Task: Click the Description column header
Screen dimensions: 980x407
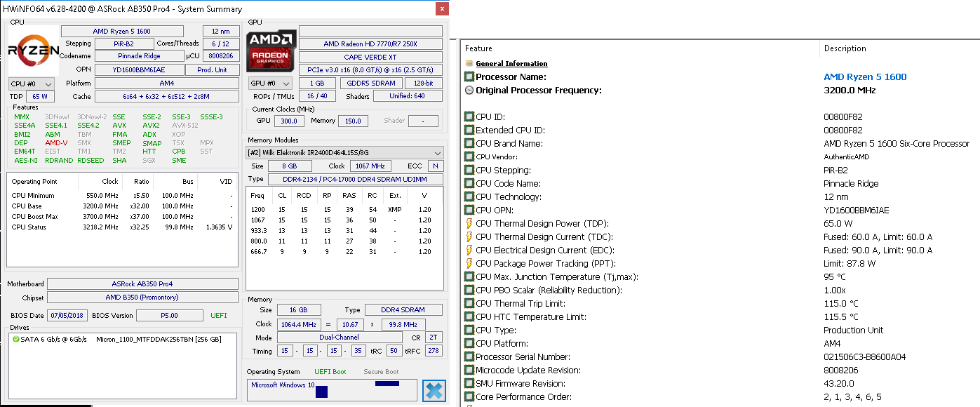Action: pyautogui.click(x=899, y=48)
